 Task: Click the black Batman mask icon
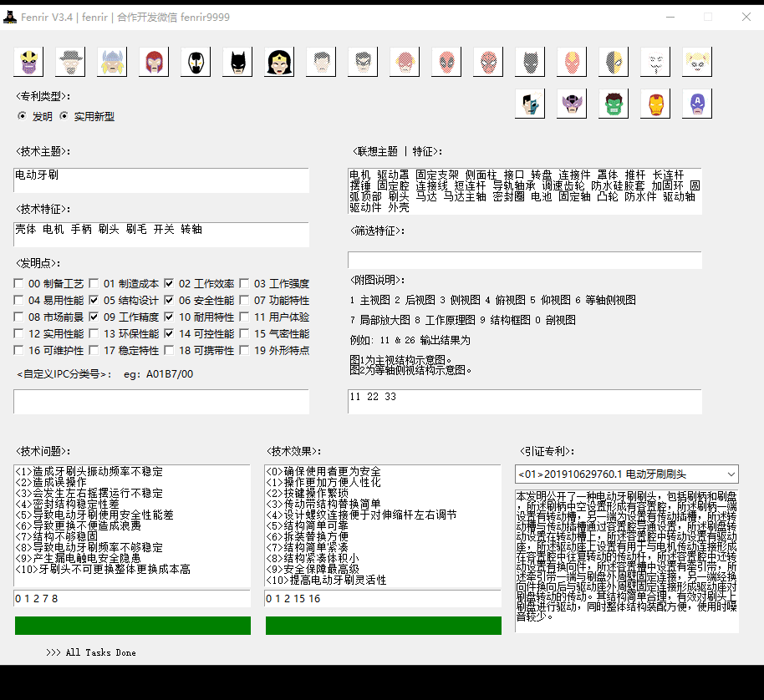(x=237, y=61)
